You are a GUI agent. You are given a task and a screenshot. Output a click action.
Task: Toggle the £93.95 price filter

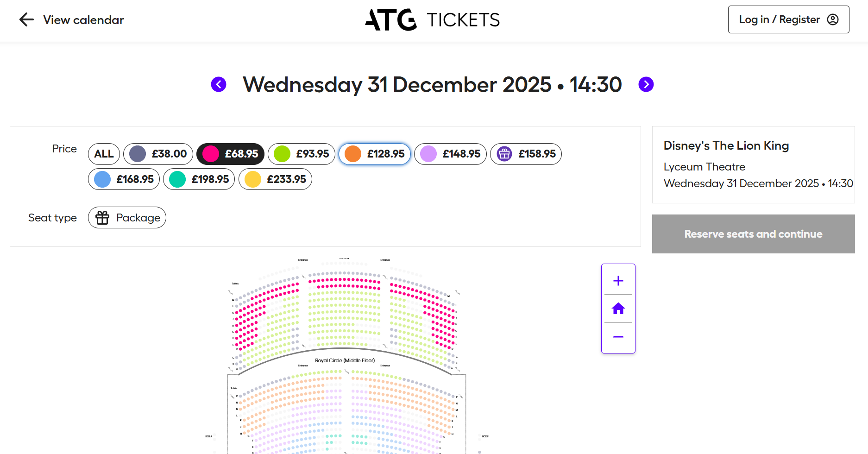point(302,154)
